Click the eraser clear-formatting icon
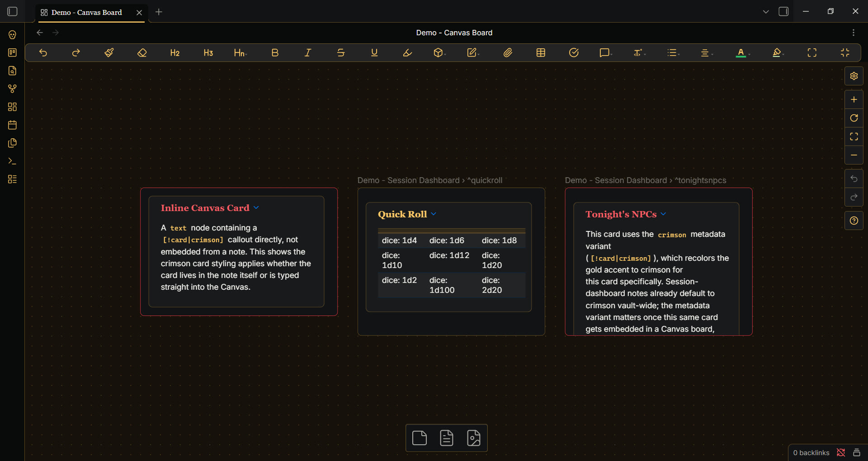The height and width of the screenshot is (461, 868). [x=142, y=53]
